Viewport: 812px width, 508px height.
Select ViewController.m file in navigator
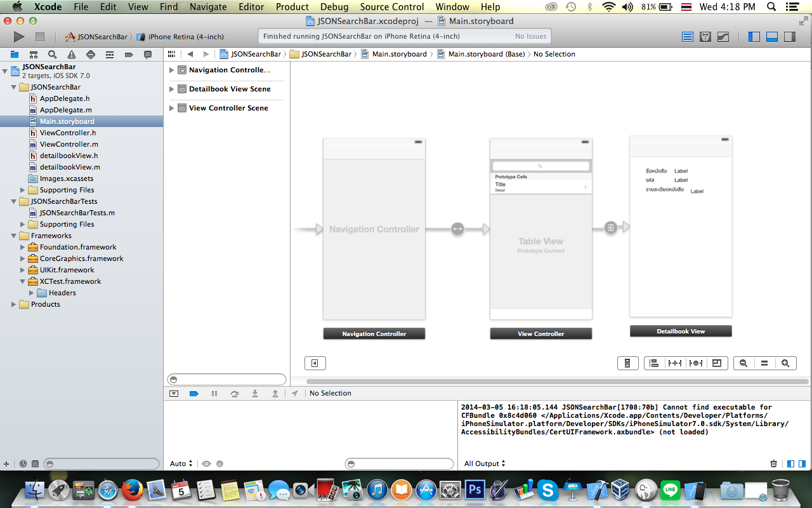click(x=69, y=144)
